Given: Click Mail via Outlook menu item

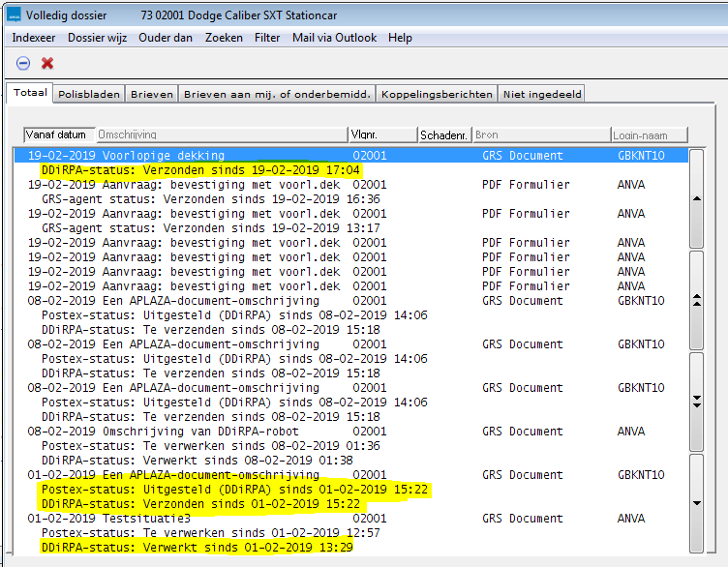Looking at the screenshot, I should click(334, 38).
